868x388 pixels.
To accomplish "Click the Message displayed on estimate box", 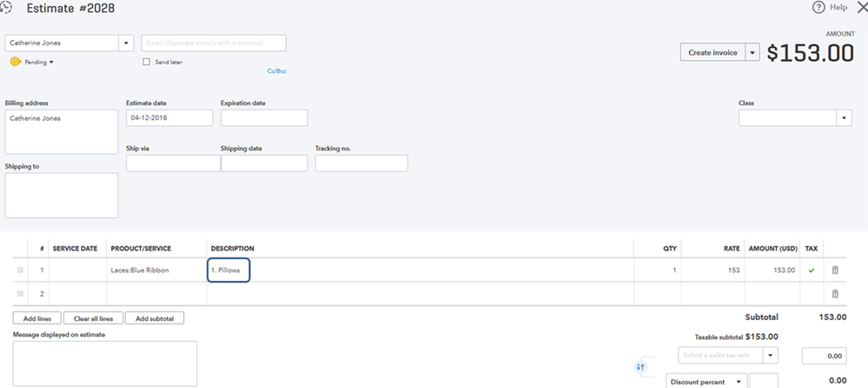I will click(x=104, y=364).
